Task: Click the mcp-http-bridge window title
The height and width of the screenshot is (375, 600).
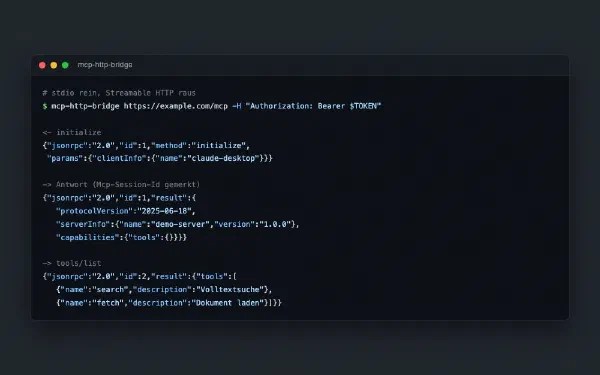Action: pyautogui.click(x=105, y=65)
